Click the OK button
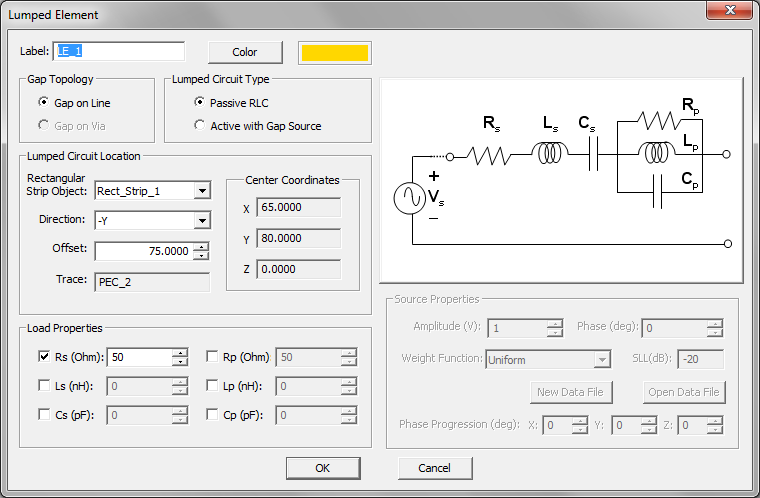The height and width of the screenshot is (498, 760). tap(323, 468)
